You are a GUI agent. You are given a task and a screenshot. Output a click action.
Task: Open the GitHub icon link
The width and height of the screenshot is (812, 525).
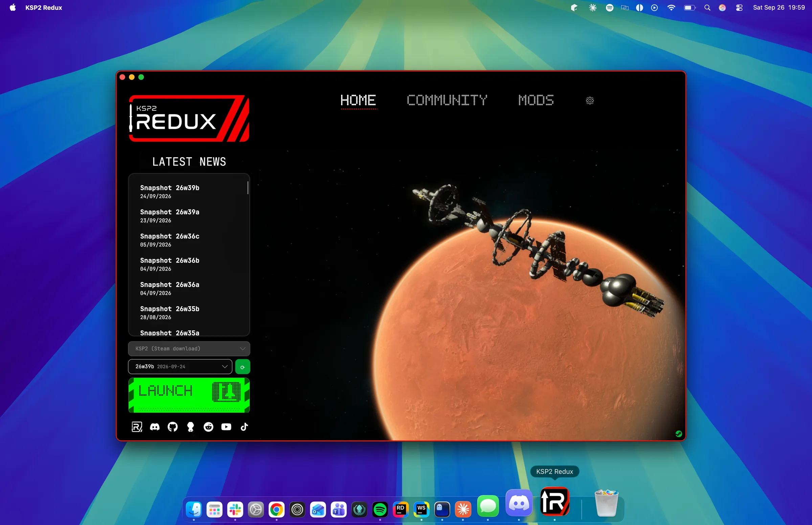(x=173, y=427)
